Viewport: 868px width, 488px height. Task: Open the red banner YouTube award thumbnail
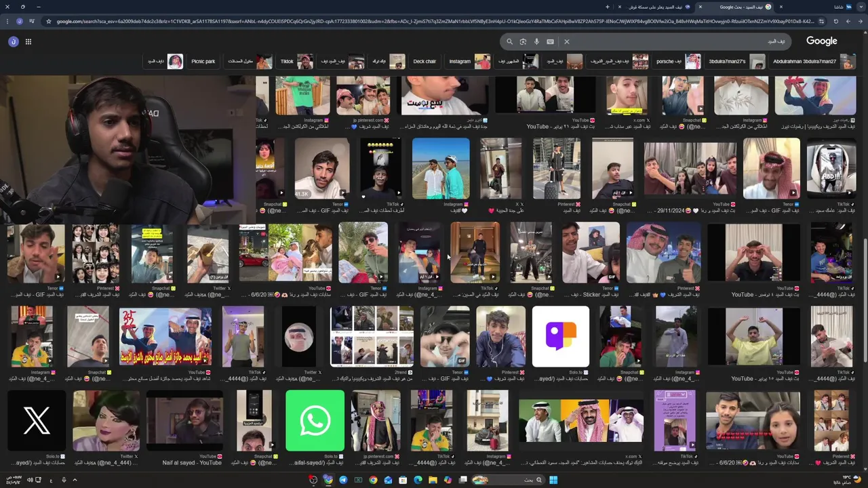(x=165, y=337)
